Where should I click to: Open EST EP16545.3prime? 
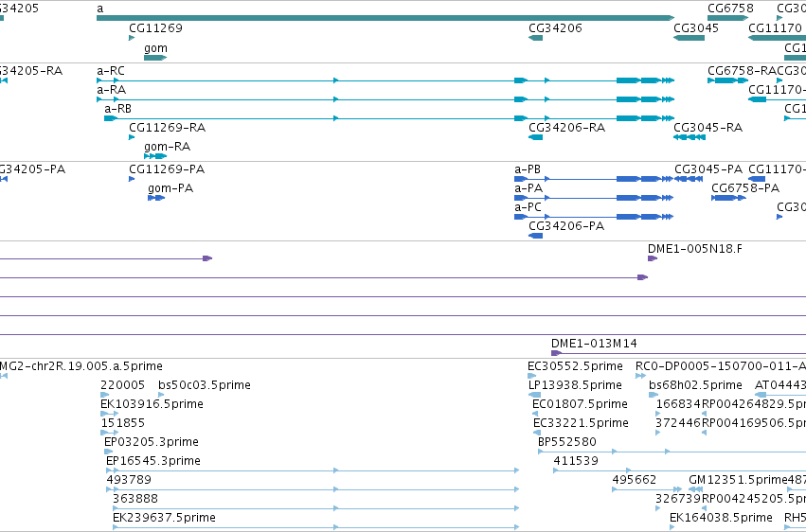click(313, 470)
